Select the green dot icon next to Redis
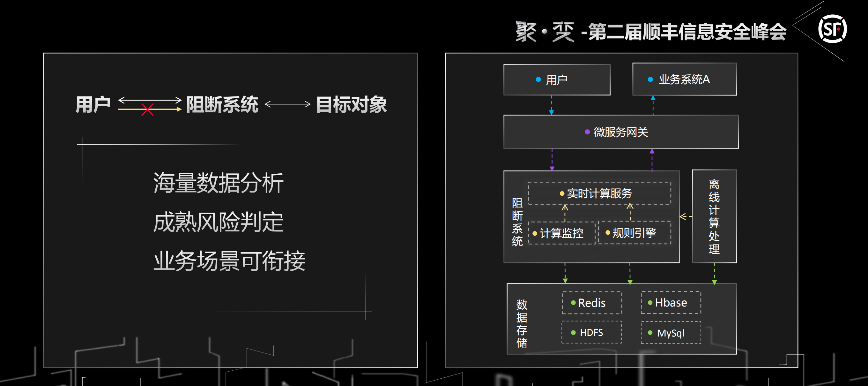Image resolution: width=868 pixels, height=386 pixels. click(x=574, y=303)
